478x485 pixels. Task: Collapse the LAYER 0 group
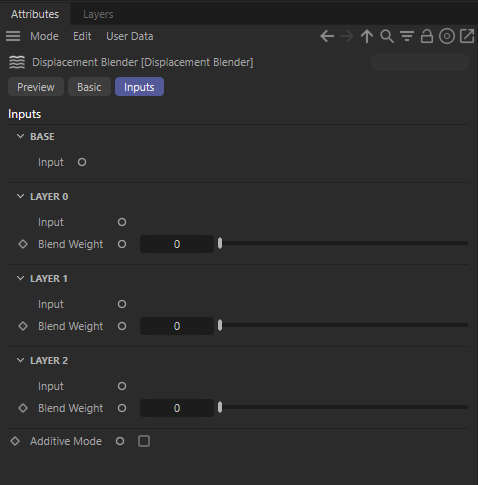pyautogui.click(x=20, y=196)
